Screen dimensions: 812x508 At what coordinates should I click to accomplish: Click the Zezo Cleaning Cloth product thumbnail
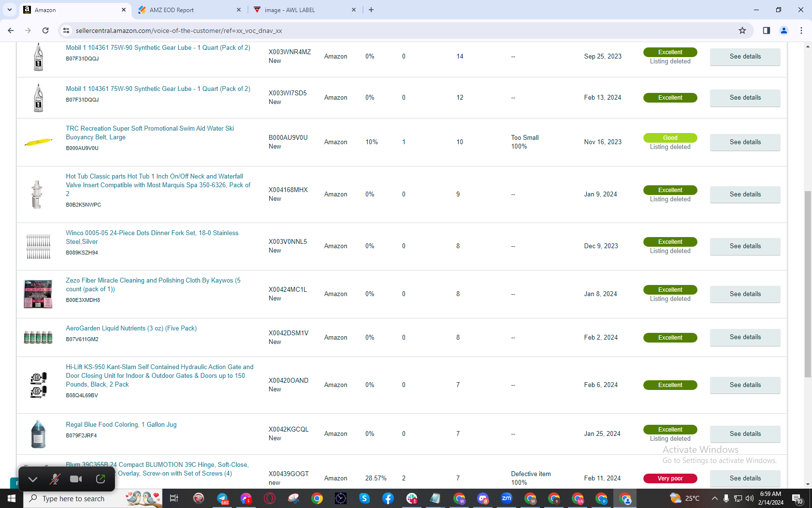tap(38, 294)
